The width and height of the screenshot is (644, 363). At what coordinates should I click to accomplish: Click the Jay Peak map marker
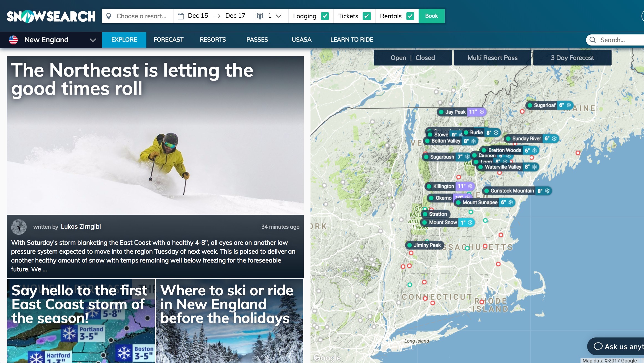pyautogui.click(x=455, y=112)
